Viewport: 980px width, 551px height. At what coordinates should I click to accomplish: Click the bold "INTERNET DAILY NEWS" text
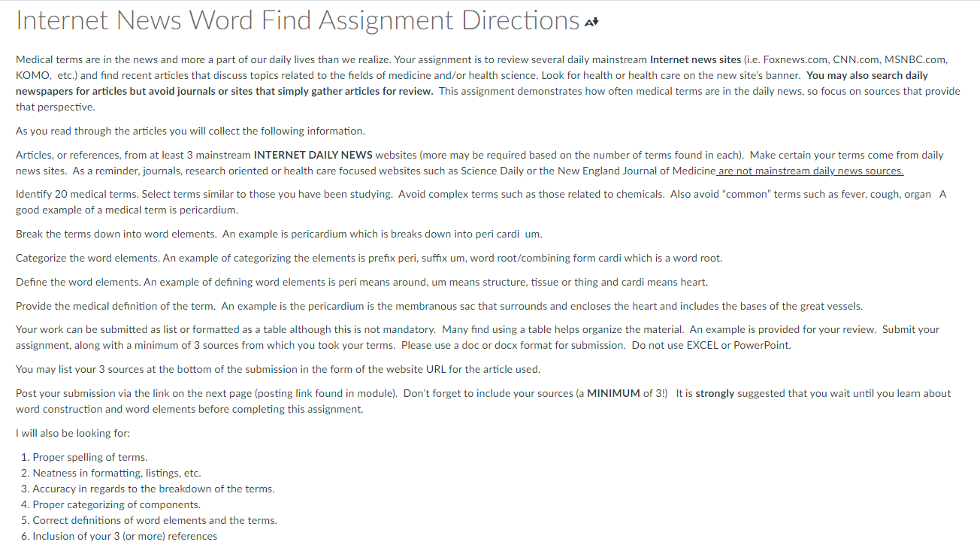tap(313, 155)
